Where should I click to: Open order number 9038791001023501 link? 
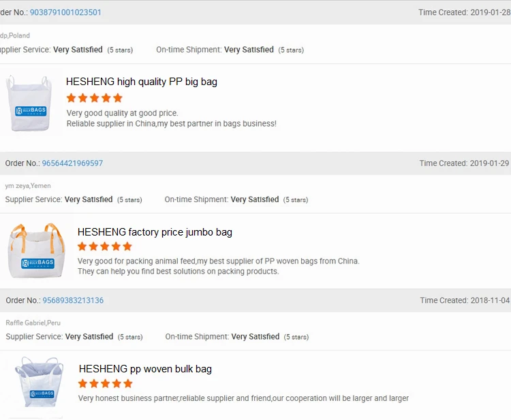pos(65,12)
